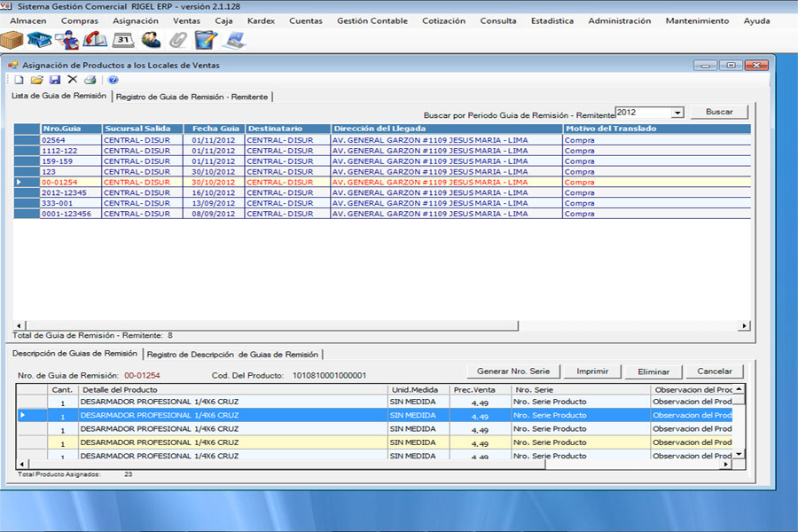Click the delivery person icon

[x=66, y=39]
